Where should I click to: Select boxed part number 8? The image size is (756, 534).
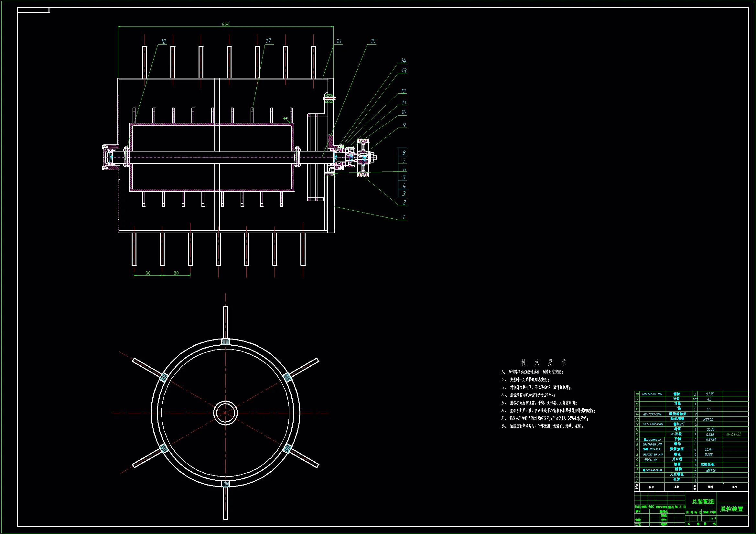click(404, 153)
